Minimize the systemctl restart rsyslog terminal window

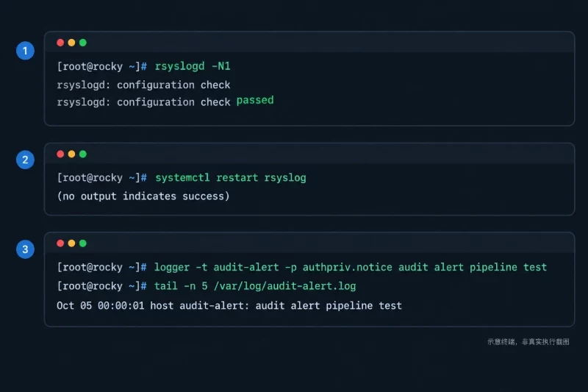[x=71, y=154]
